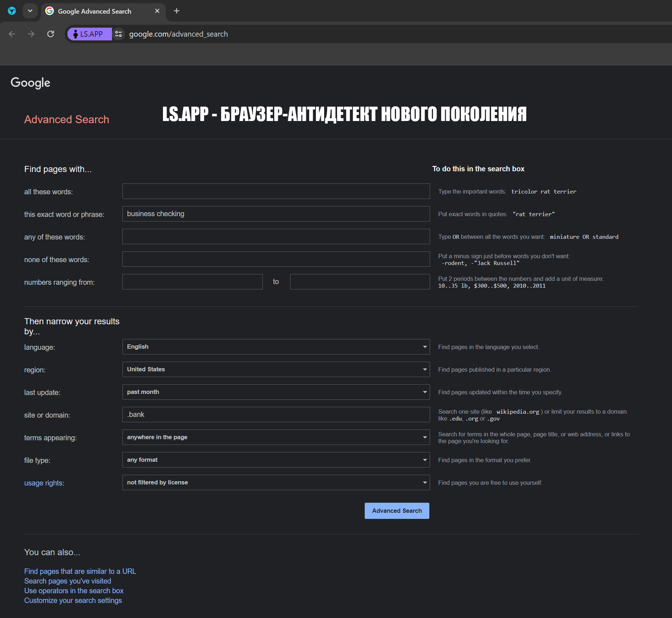Click the blue Advanced Search button
The image size is (672, 618).
coord(397,511)
